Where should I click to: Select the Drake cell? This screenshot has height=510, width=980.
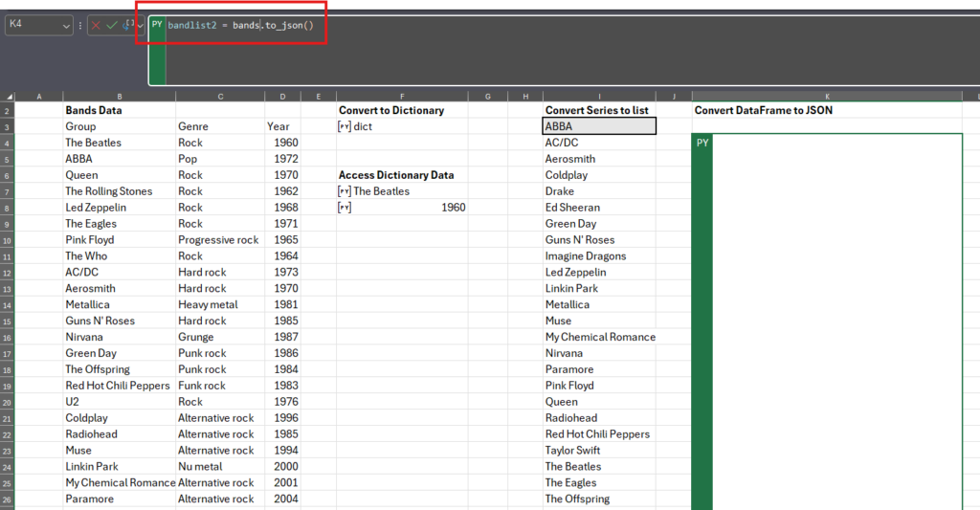click(599, 191)
